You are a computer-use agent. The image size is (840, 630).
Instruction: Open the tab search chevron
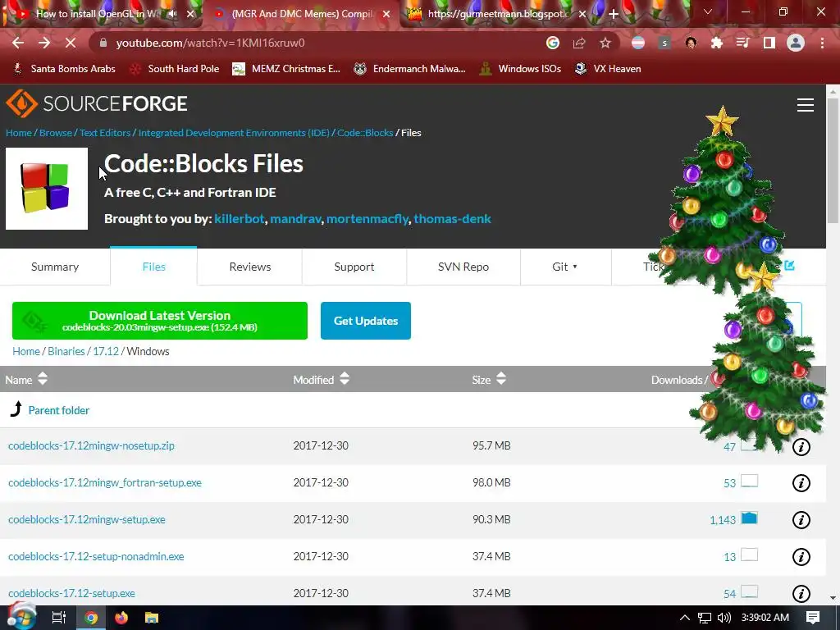point(708,11)
